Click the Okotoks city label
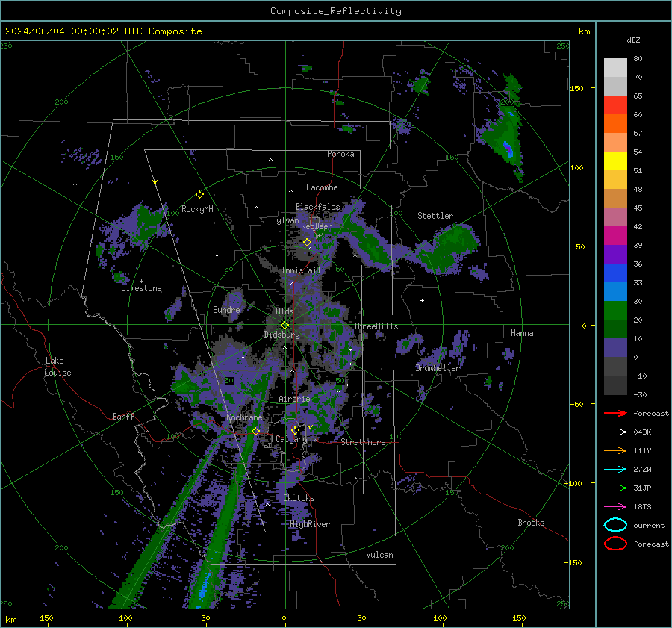 (x=299, y=498)
